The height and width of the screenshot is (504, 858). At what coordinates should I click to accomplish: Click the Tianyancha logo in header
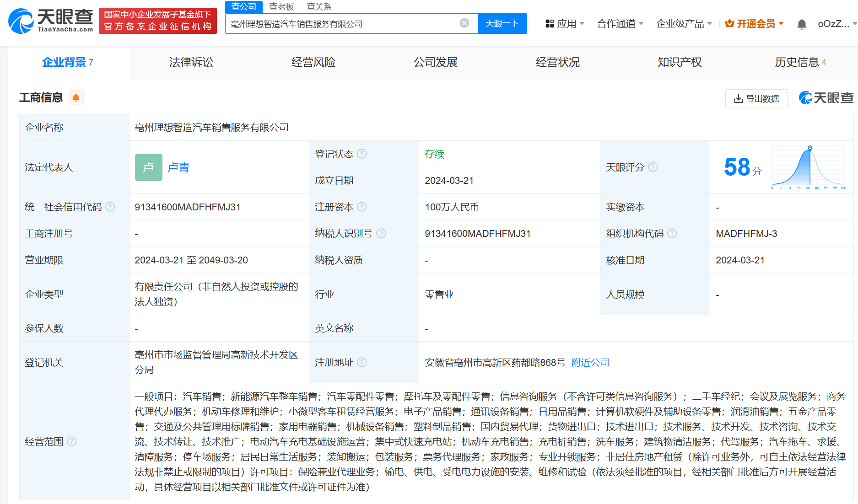(x=51, y=21)
